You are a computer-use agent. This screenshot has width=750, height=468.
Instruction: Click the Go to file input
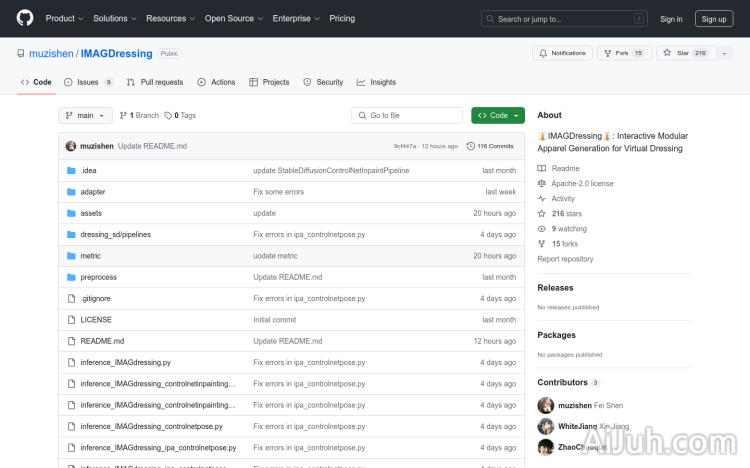[x=408, y=116]
